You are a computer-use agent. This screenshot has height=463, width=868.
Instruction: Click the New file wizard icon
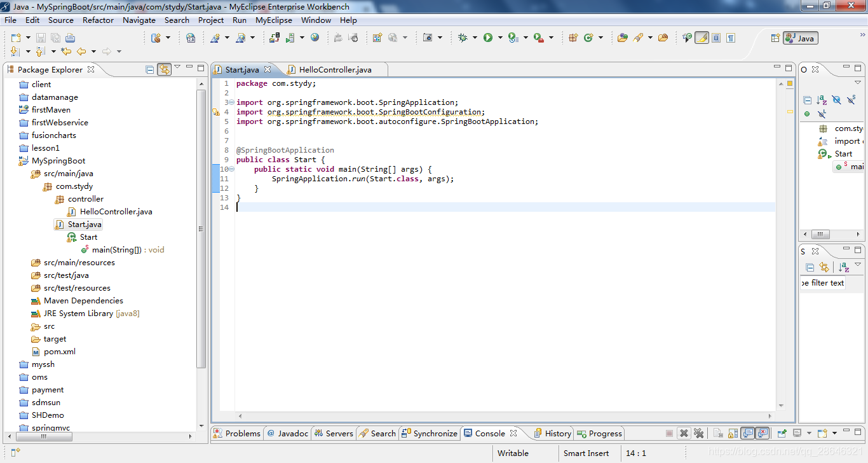tap(16, 38)
